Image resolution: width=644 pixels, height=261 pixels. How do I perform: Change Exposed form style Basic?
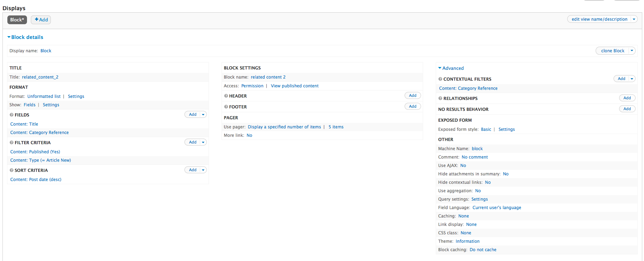[486, 129]
